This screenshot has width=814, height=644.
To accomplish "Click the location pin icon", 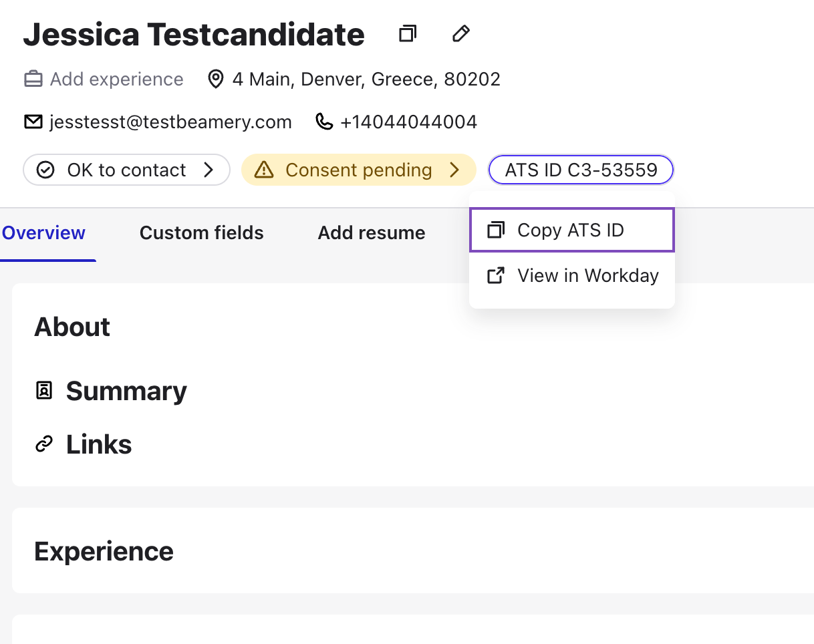I will (215, 79).
